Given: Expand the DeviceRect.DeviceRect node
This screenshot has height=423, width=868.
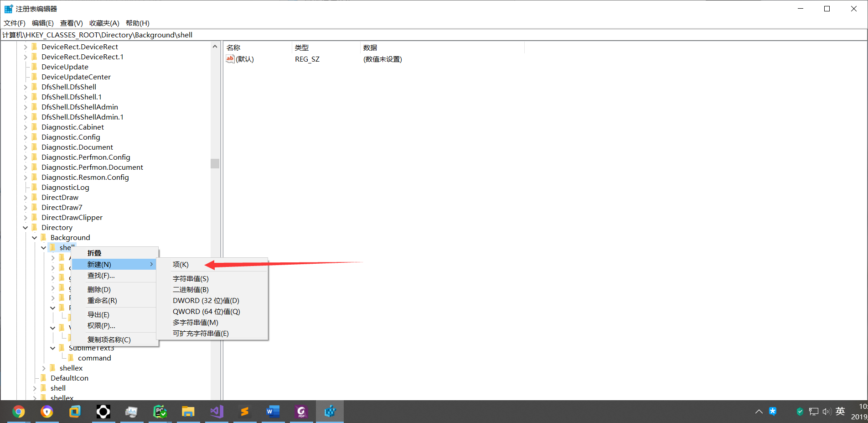Looking at the screenshot, I should pyautogui.click(x=26, y=47).
